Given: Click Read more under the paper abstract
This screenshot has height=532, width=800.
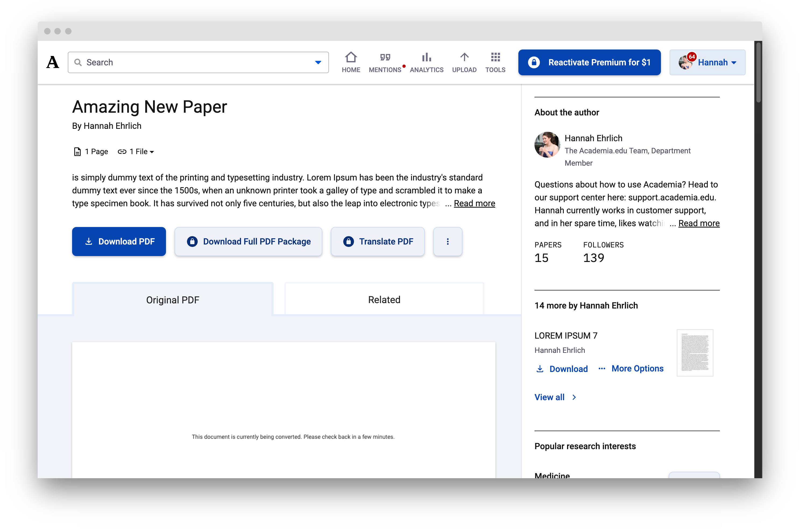Looking at the screenshot, I should point(474,203).
